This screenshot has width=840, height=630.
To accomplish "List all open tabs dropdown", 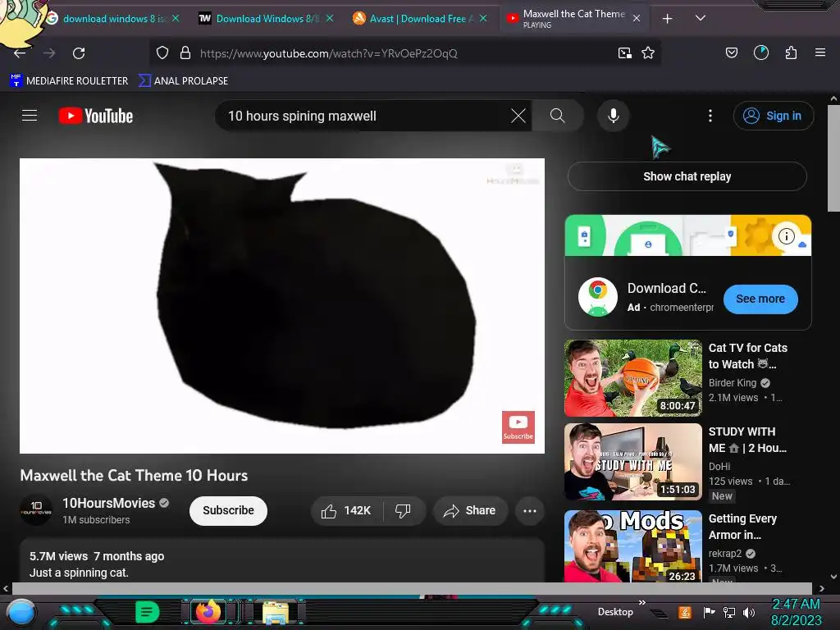I will 701,18.
